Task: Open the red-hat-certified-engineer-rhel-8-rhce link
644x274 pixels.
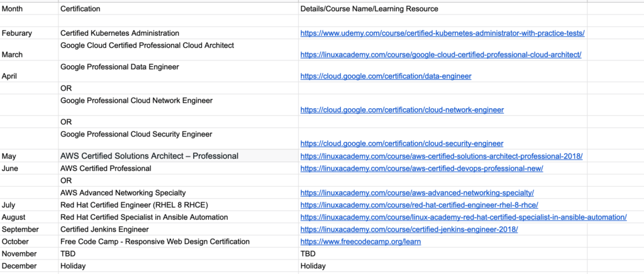Action: (x=419, y=205)
